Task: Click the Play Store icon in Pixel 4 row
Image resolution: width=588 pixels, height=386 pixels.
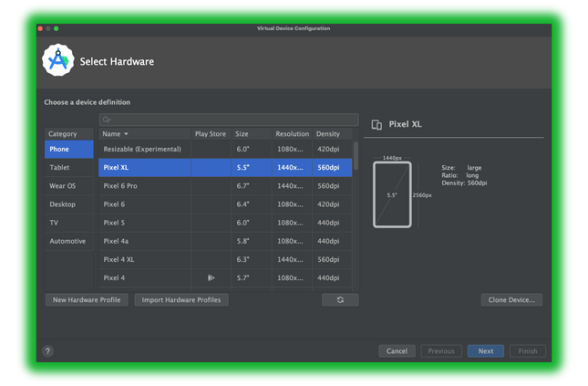Action: (211, 277)
